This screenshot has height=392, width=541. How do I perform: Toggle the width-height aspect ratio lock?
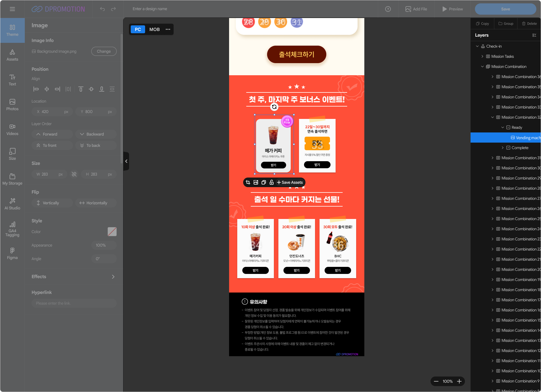[74, 174]
